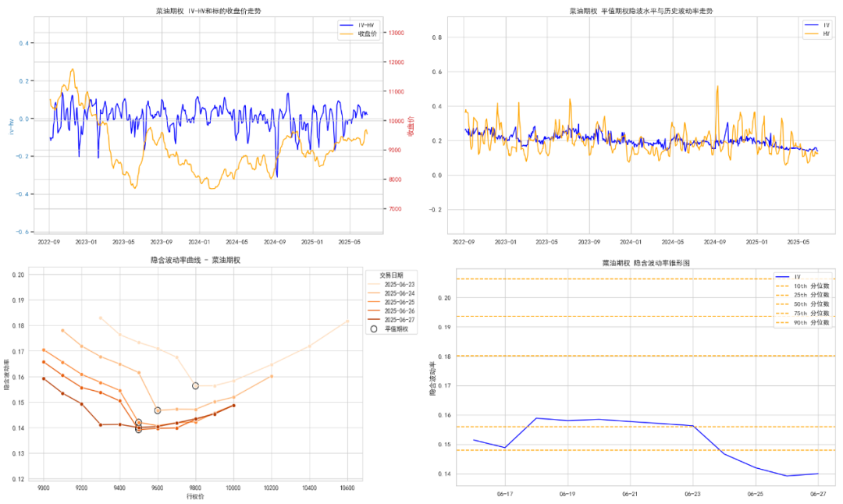
Task: Click the 行权价 x-axis label
Action: tap(195, 496)
